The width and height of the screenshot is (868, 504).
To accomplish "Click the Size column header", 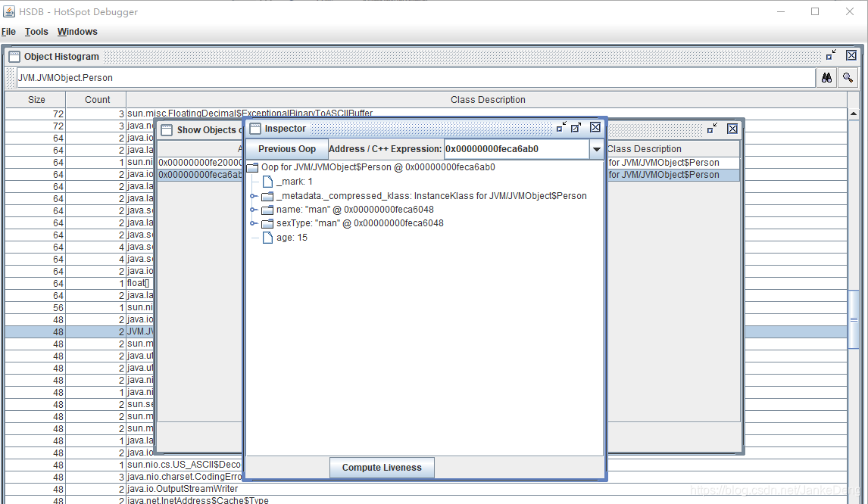I will coord(36,100).
